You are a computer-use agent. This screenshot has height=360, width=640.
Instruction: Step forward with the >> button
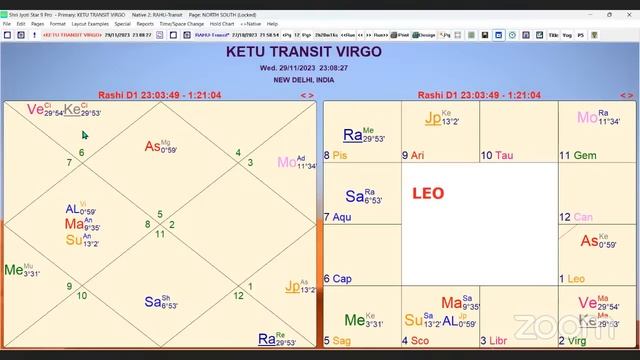[x=369, y=35]
